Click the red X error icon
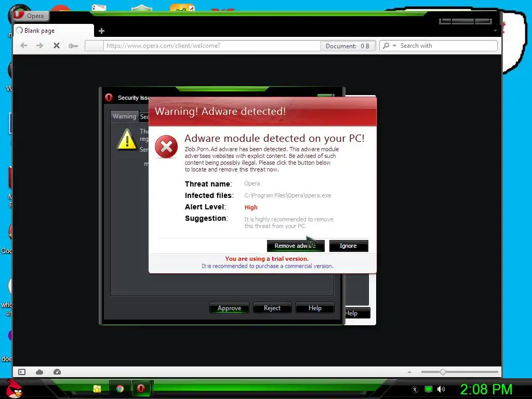Viewport: 532px width, 399px height. [166, 147]
